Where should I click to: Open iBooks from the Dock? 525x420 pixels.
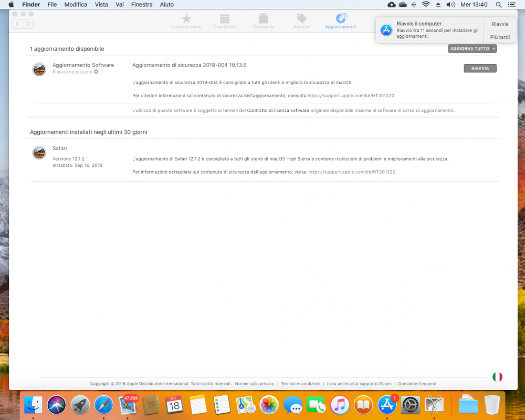pyautogui.click(x=363, y=405)
